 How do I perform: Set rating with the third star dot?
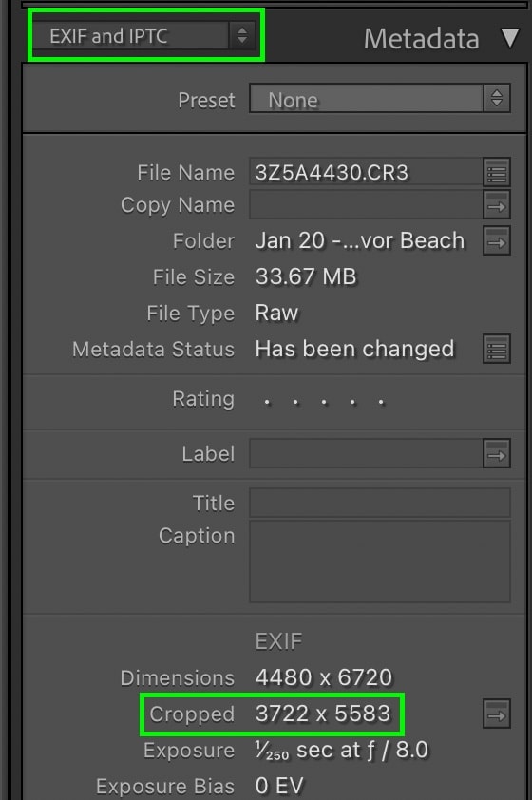click(x=324, y=402)
